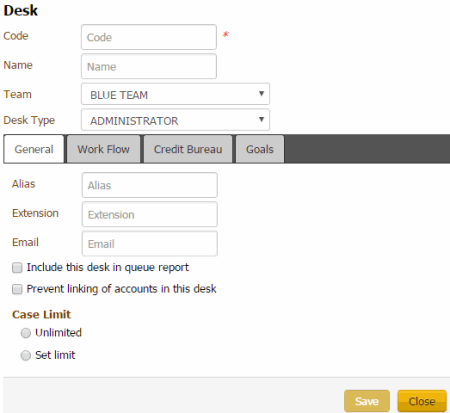Check Prevent linking of accounts in this desk
This screenshot has height=413, width=450.
pyautogui.click(x=17, y=289)
